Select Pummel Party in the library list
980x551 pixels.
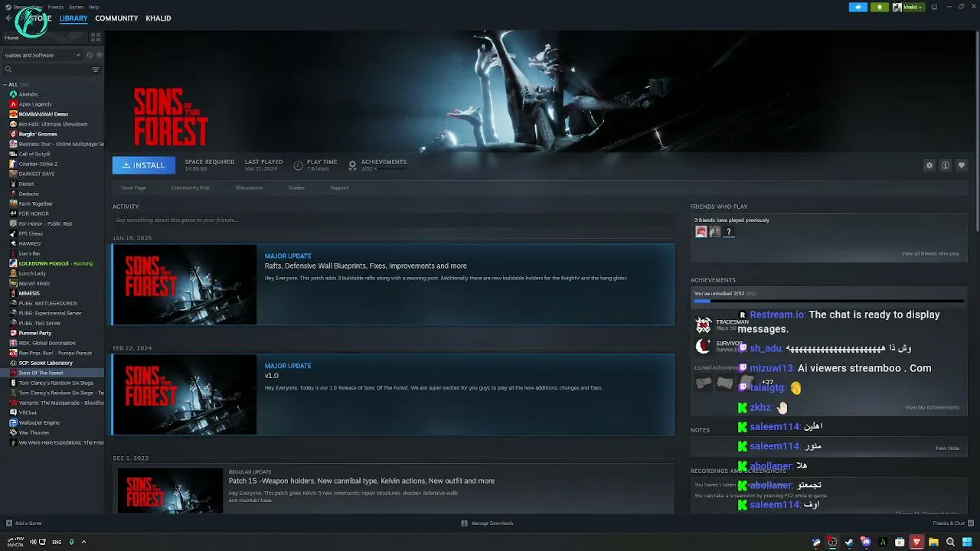(x=35, y=333)
